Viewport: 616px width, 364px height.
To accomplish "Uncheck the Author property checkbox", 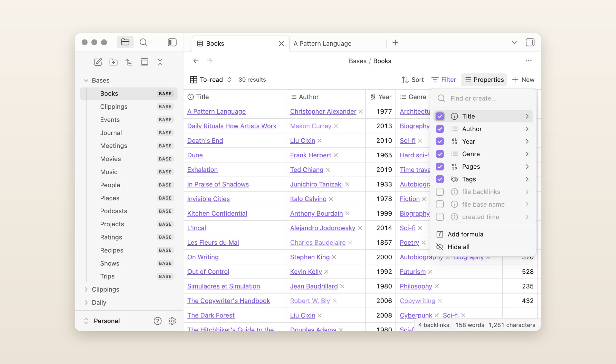I will (x=440, y=129).
